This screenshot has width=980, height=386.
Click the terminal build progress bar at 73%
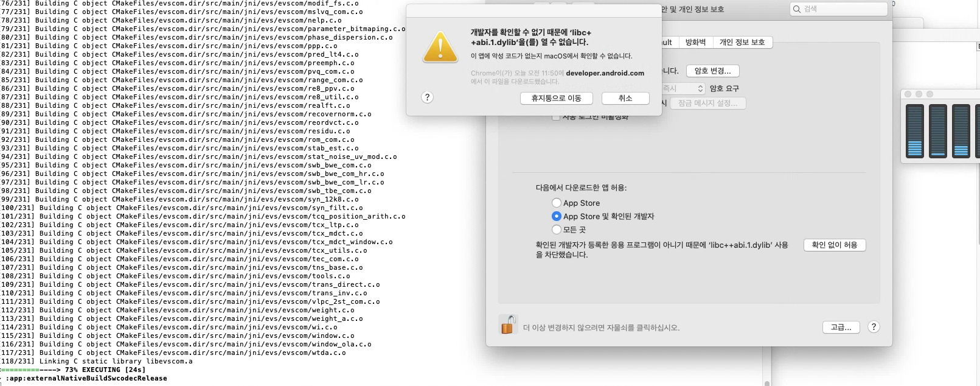pyautogui.click(x=30, y=370)
